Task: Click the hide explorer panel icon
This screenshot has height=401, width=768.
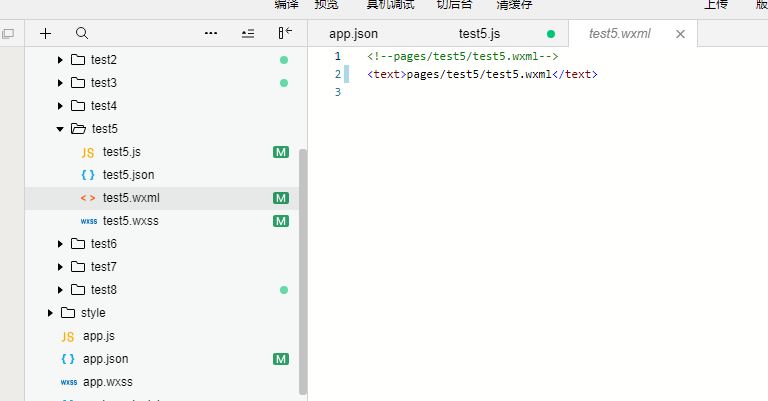Action: coord(285,33)
